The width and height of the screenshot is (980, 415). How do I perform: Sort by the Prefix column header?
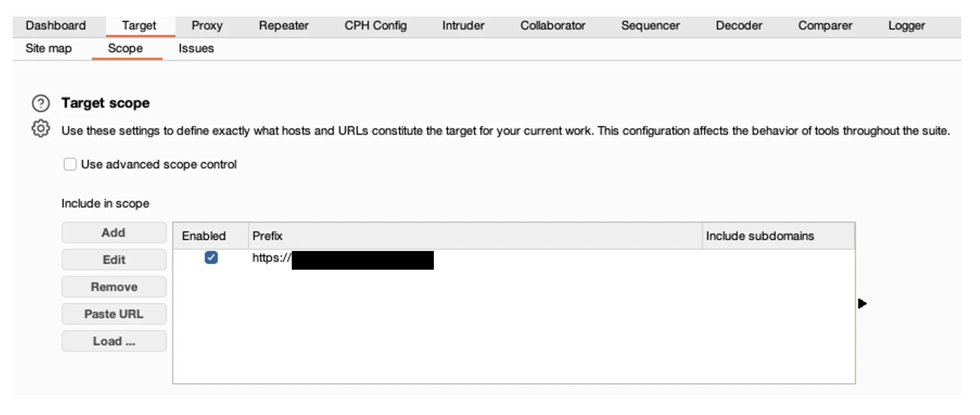tap(475, 236)
